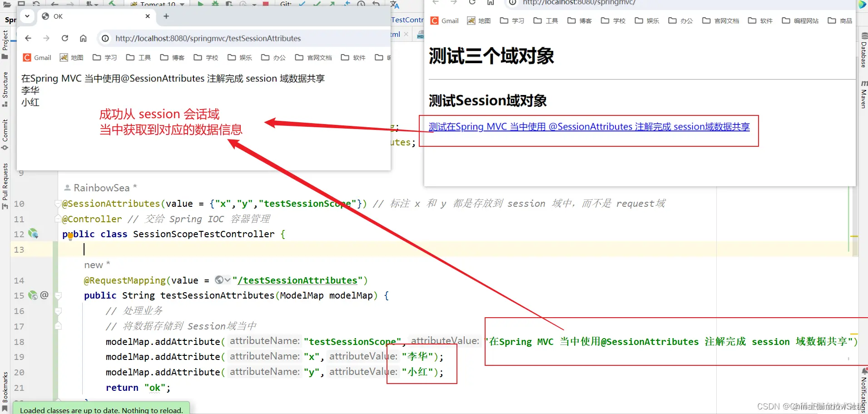Open home page in OK browser window

point(83,38)
